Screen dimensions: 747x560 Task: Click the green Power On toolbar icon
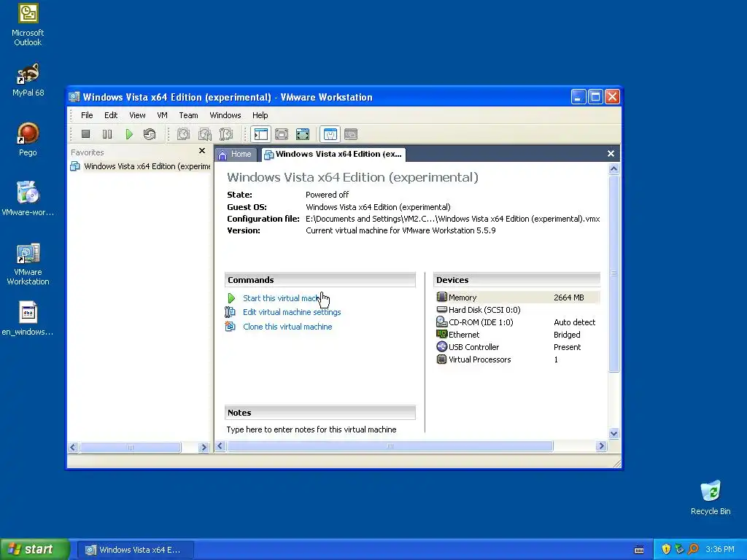128,134
